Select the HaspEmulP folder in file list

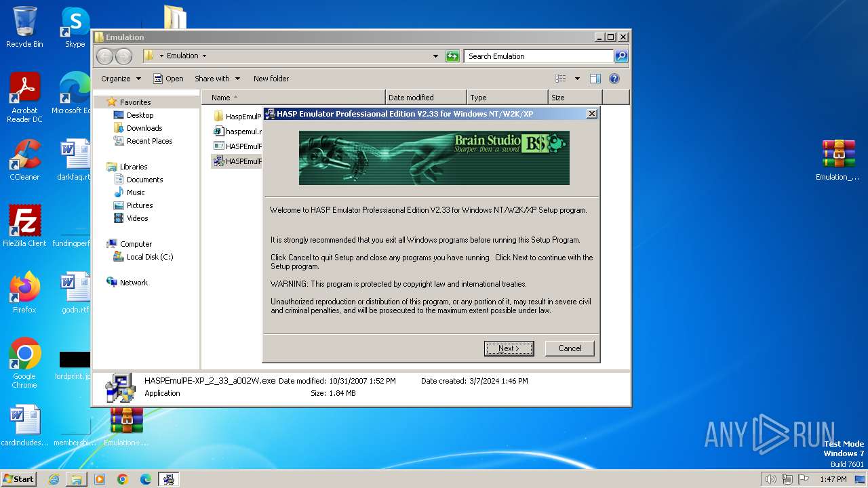(x=237, y=117)
